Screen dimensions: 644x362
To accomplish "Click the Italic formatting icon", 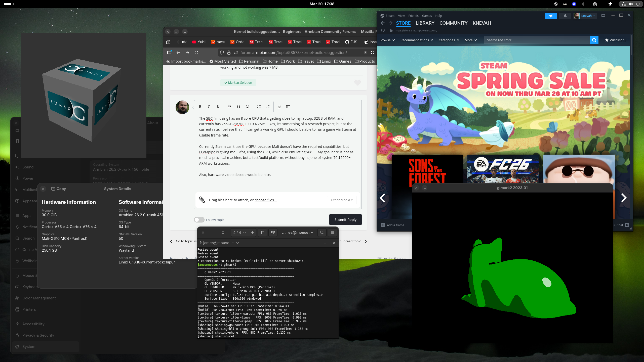I will (x=209, y=107).
